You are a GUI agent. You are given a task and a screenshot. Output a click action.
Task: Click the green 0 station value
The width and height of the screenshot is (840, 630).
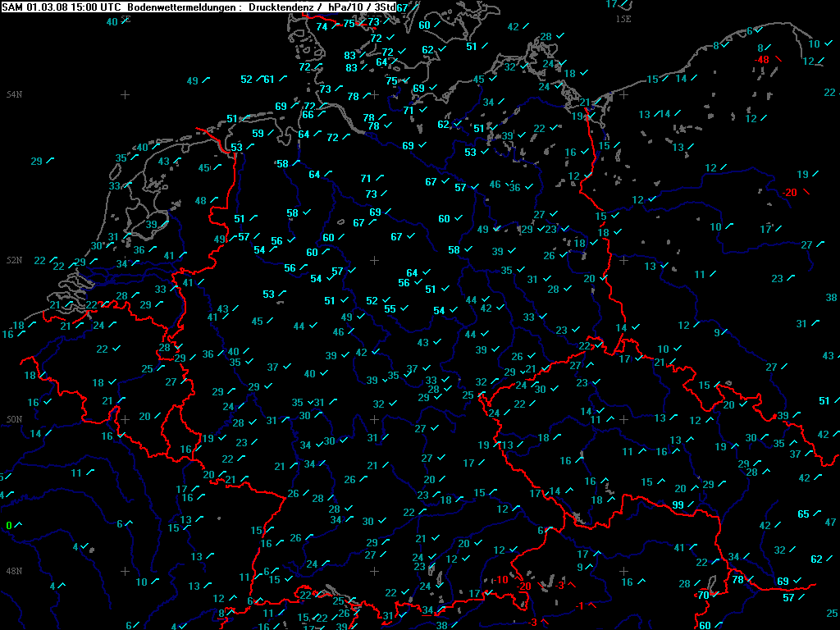point(9,525)
